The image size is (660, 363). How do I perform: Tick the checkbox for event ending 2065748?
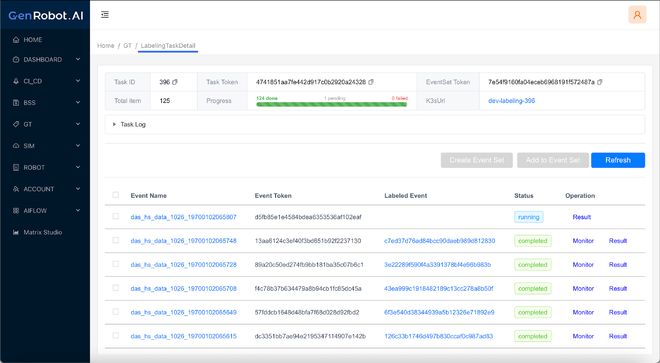pos(116,240)
